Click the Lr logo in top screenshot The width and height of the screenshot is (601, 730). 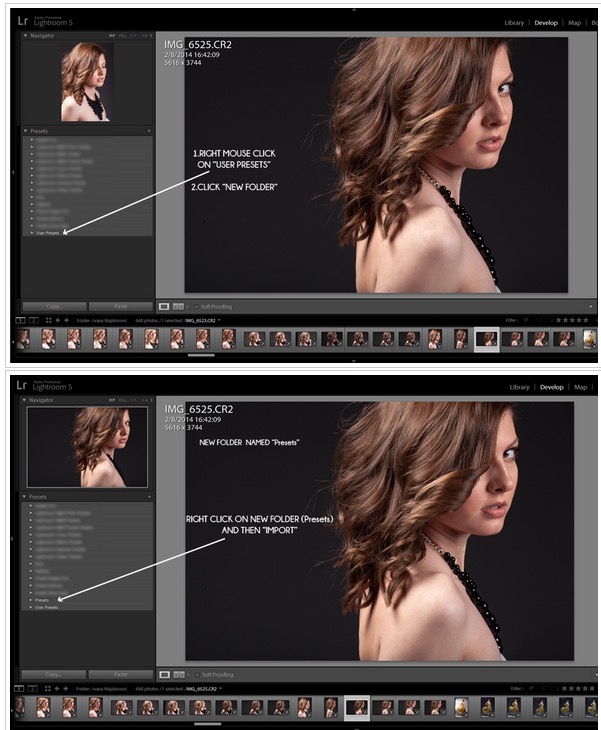click(23, 20)
